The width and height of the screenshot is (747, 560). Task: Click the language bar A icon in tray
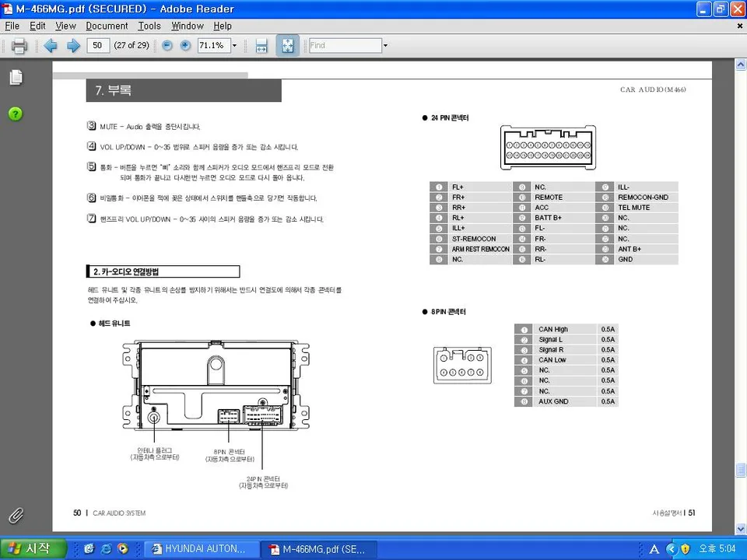(x=654, y=550)
